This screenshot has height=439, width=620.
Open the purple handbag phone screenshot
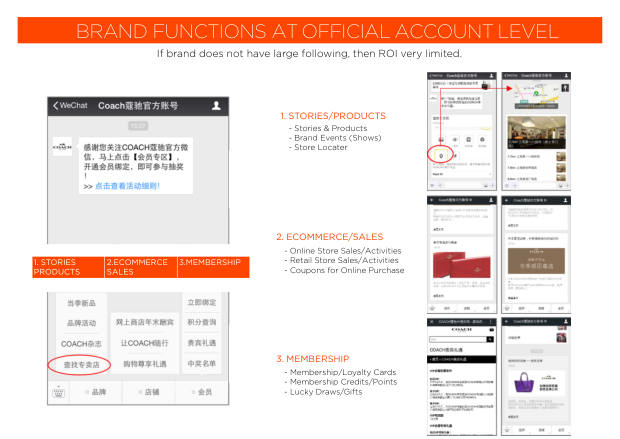pyautogui.click(x=536, y=376)
